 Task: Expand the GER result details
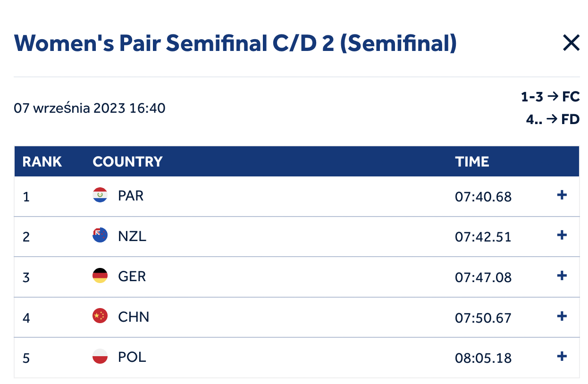pyautogui.click(x=562, y=276)
